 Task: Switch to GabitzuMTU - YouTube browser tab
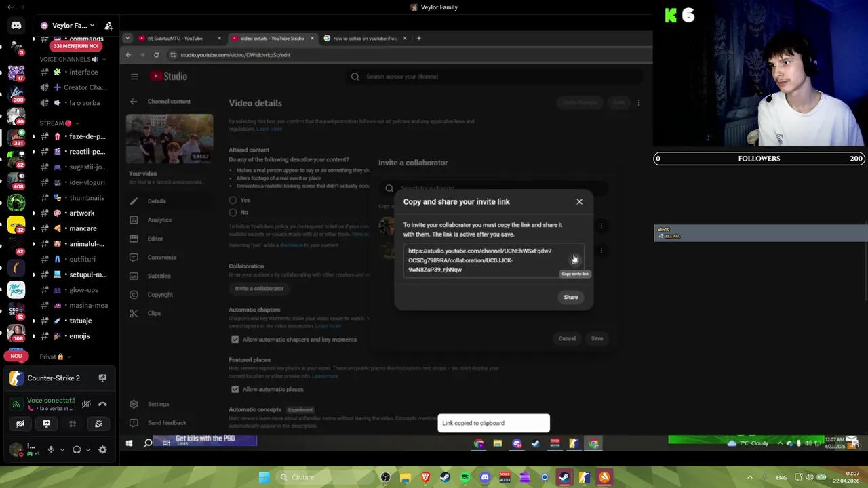pos(179,38)
